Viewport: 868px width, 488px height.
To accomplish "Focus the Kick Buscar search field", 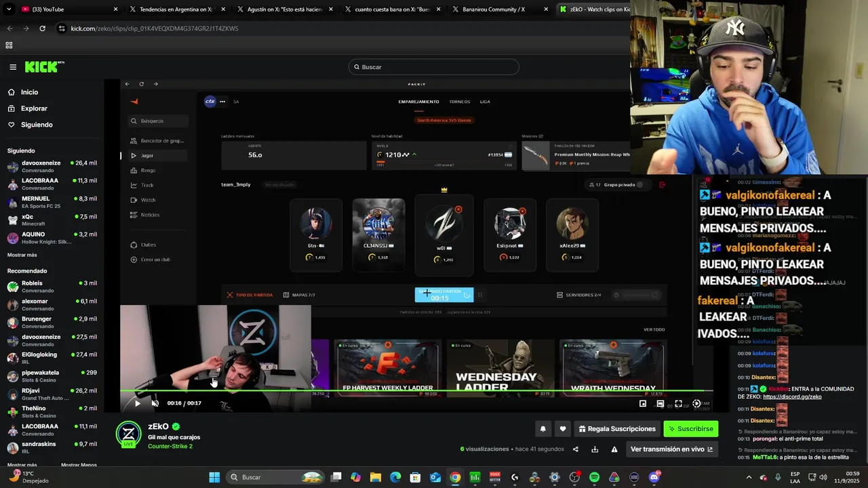I will click(434, 67).
